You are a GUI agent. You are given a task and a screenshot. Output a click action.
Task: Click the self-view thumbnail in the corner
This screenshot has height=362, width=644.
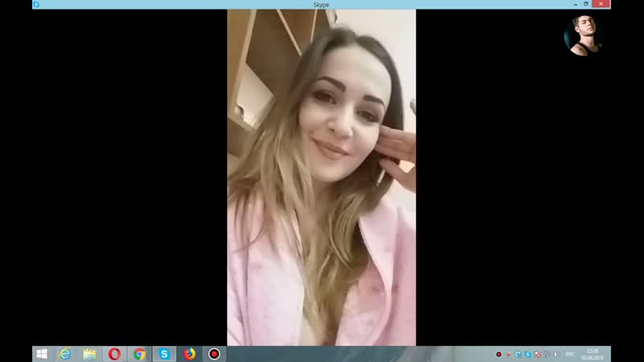[584, 35]
